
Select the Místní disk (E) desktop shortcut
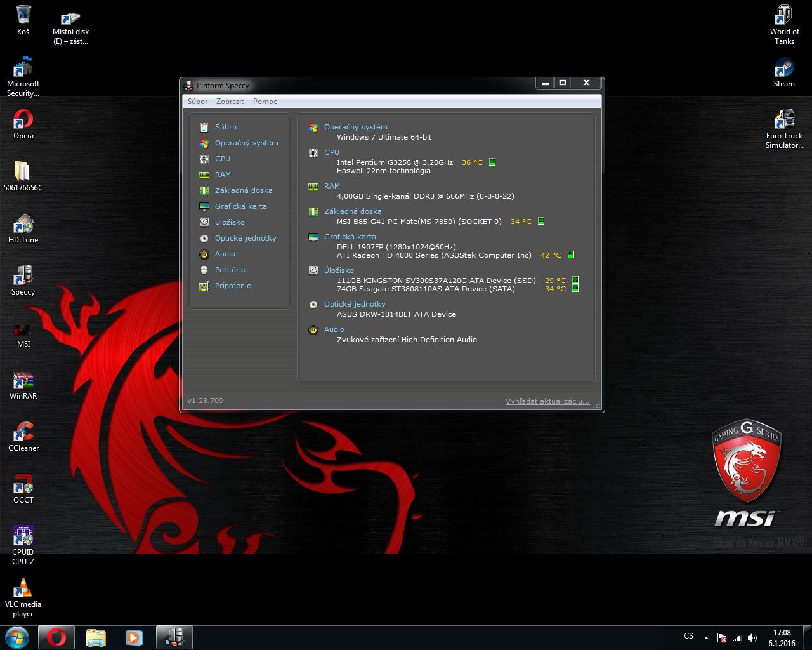[x=70, y=28]
